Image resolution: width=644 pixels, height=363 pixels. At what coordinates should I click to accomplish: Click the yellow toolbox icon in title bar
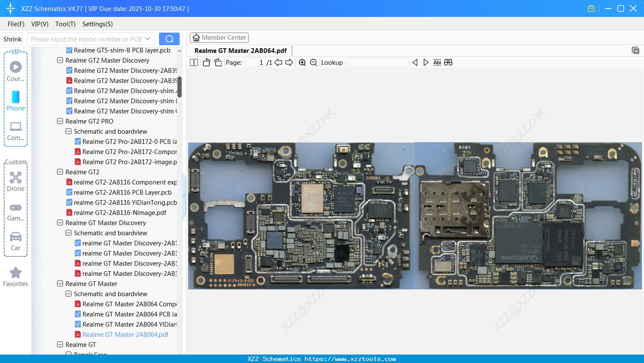(591, 8)
